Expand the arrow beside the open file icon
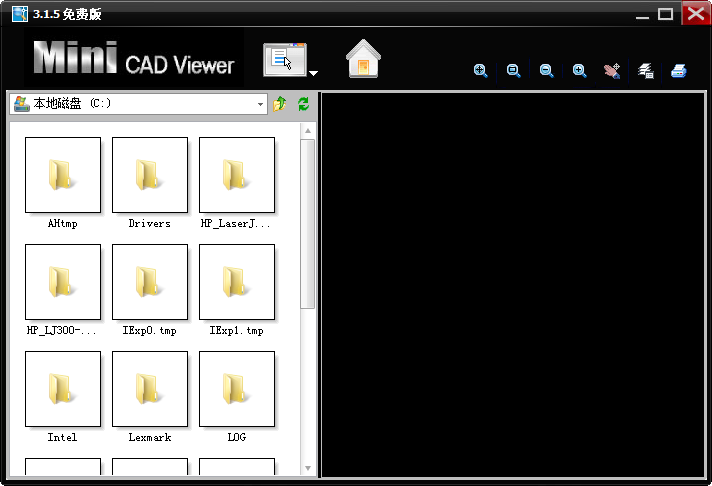The width and height of the screenshot is (712, 486). (x=313, y=73)
